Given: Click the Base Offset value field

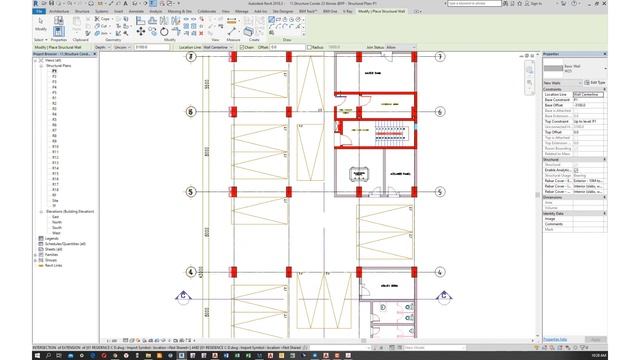Looking at the screenshot, I should coord(589,105).
